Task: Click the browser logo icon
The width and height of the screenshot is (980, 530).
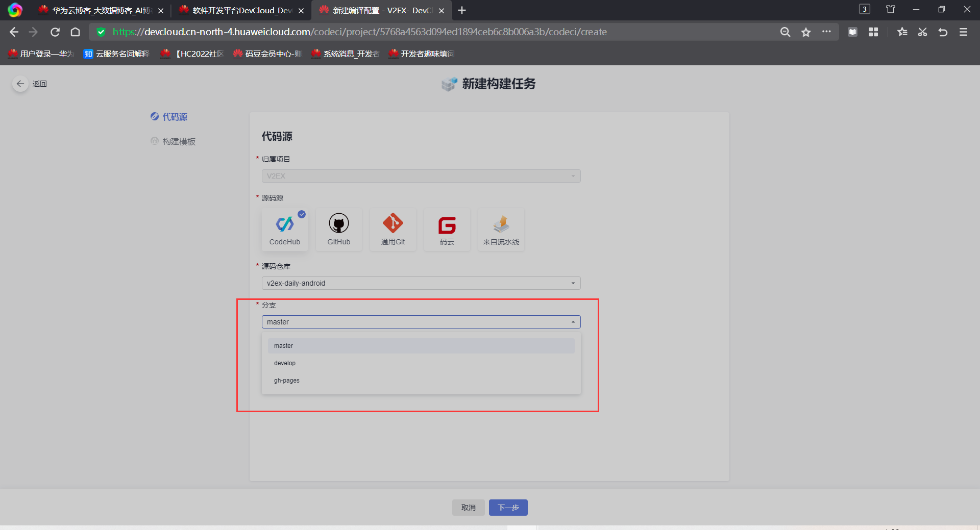Action: tap(15, 10)
